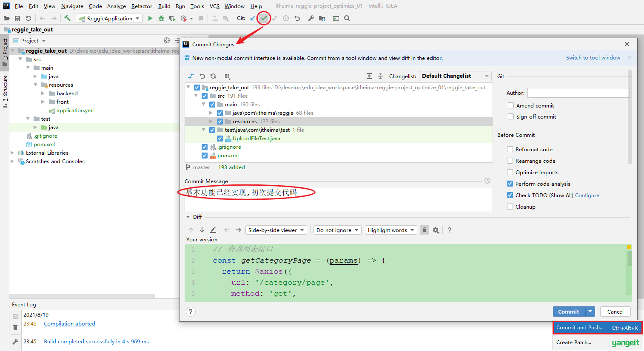Expand resources folder in commit tree
The height and width of the screenshot is (351, 644).
click(x=211, y=122)
